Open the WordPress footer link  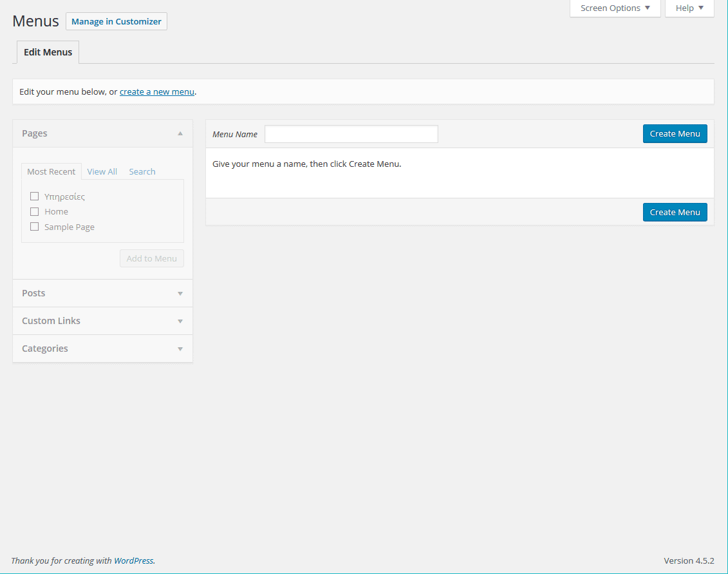pyautogui.click(x=134, y=560)
